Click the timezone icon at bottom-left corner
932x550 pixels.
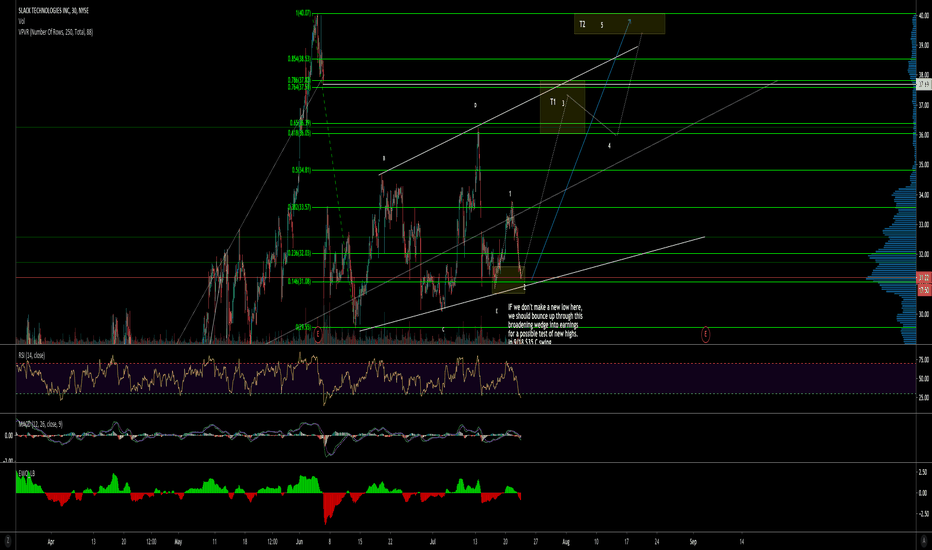(8, 541)
